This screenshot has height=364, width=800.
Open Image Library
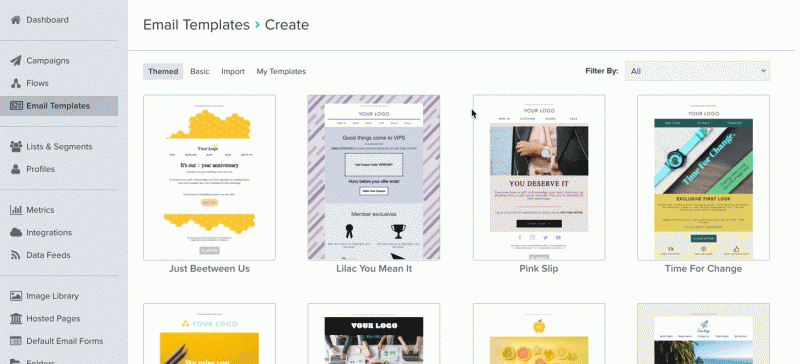(53, 296)
